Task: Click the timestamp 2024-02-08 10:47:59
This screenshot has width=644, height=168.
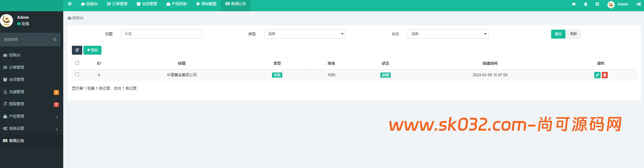Action: coord(490,75)
